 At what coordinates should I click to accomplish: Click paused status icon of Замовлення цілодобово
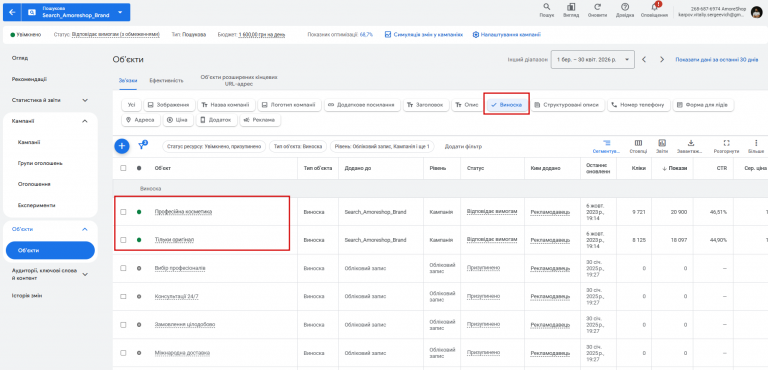[x=139, y=324]
